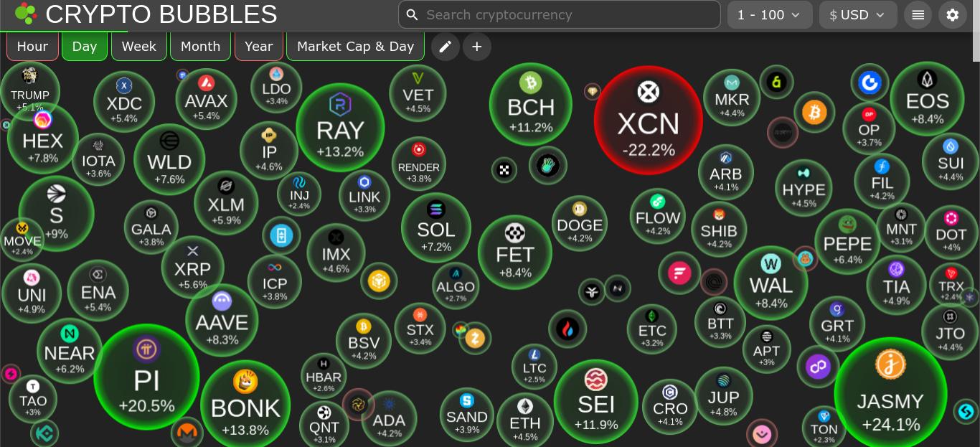Focus the Search cryptocurrency field
Image resolution: width=980 pixels, height=447 pixels.
[560, 14]
